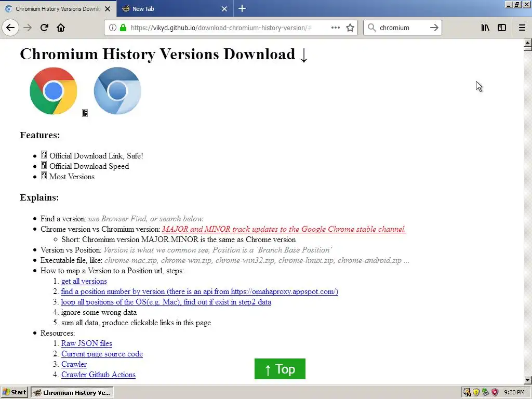The height and width of the screenshot is (399, 532).
Task: Click the Official Download Link, Safe! item
Action: (x=92, y=156)
